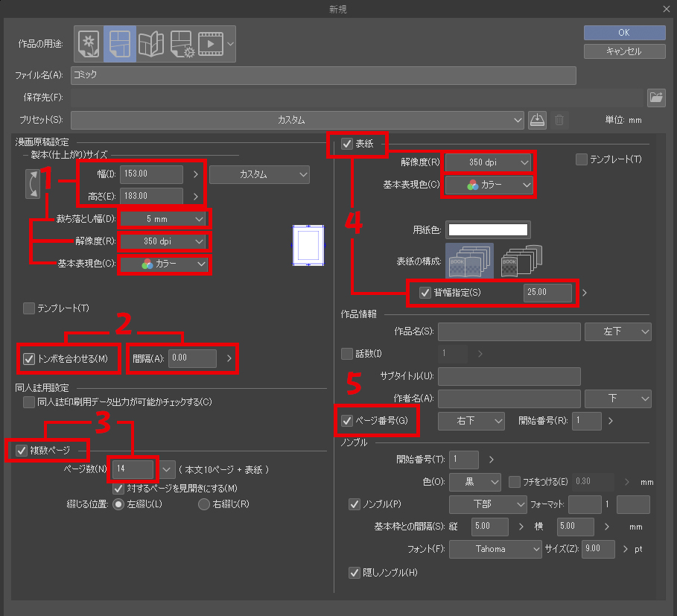Select the Illustration use icon with flower
The image size is (677, 616).
click(89, 44)
